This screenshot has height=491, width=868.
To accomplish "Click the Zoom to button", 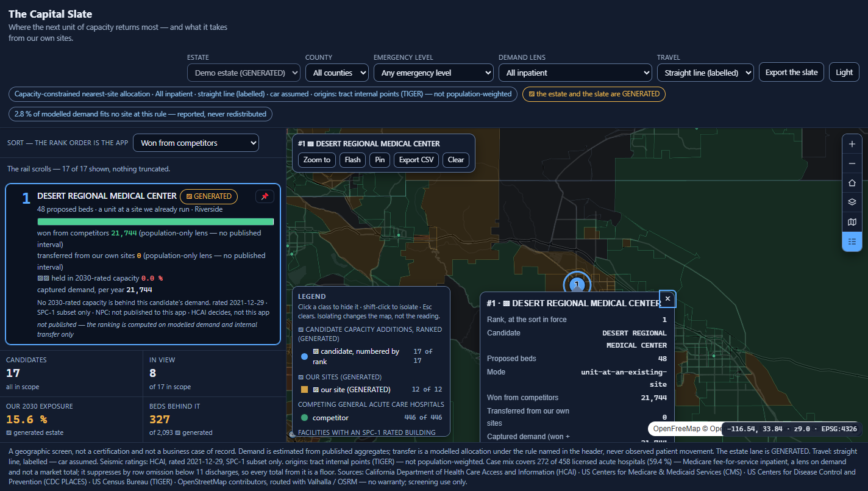I will click(x=317, y=160).
